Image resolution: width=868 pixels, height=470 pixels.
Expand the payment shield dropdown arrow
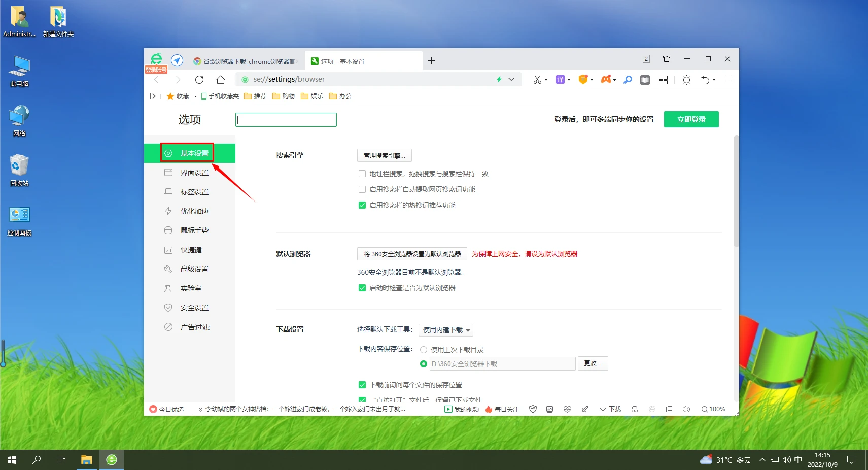tap(592, 80)
